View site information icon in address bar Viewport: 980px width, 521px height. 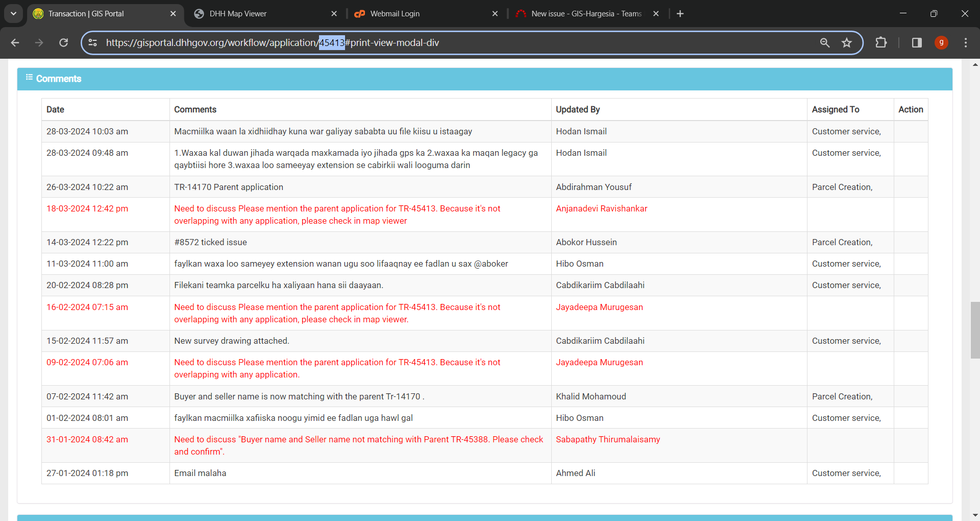(x=93, y=43)
